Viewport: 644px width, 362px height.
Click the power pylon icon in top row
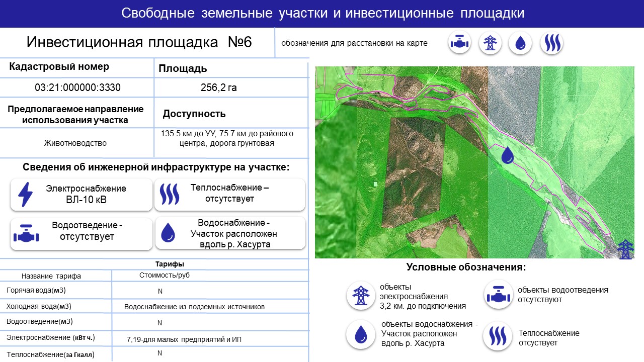490,43
